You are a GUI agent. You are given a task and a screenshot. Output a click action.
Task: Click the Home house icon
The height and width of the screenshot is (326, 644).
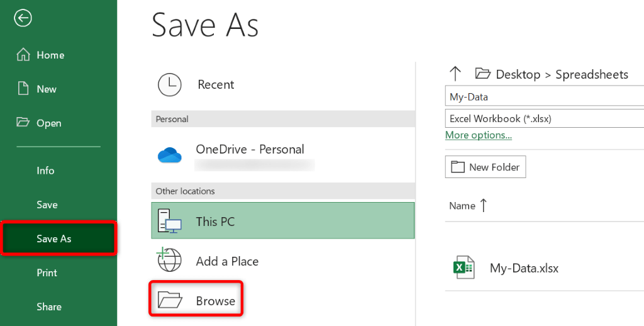click(23, 55)
